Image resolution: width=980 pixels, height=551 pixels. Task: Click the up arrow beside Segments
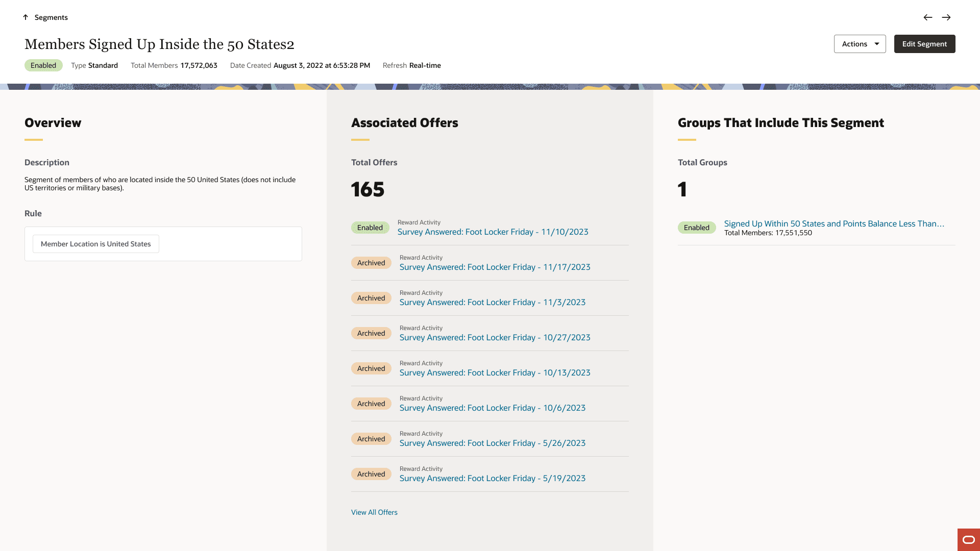(x=26, y=17)
